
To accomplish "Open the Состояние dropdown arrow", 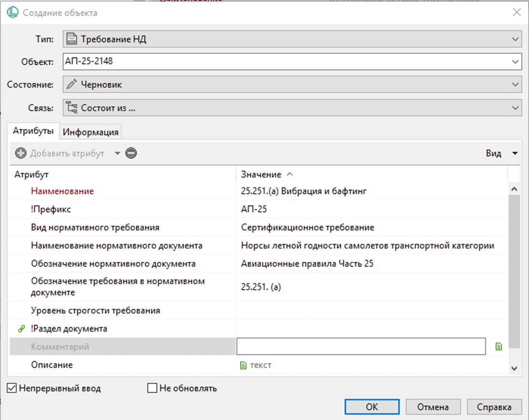I will (514, 85).
